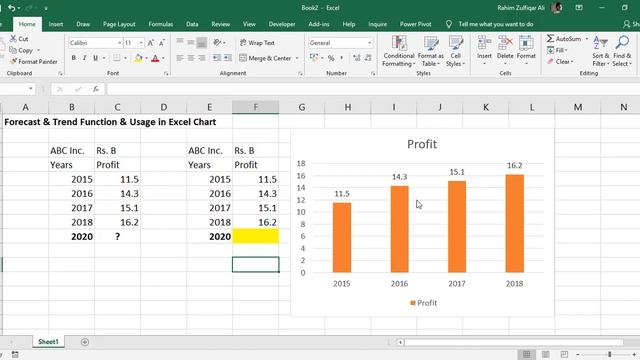Switch to the Page Layout tab
Screen dimensions: 640x360
119,24
